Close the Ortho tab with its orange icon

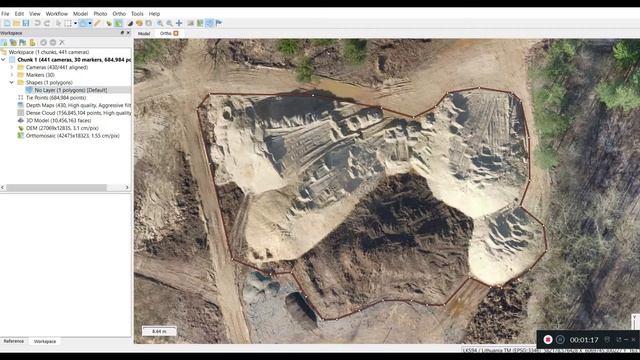coord(176,33)
